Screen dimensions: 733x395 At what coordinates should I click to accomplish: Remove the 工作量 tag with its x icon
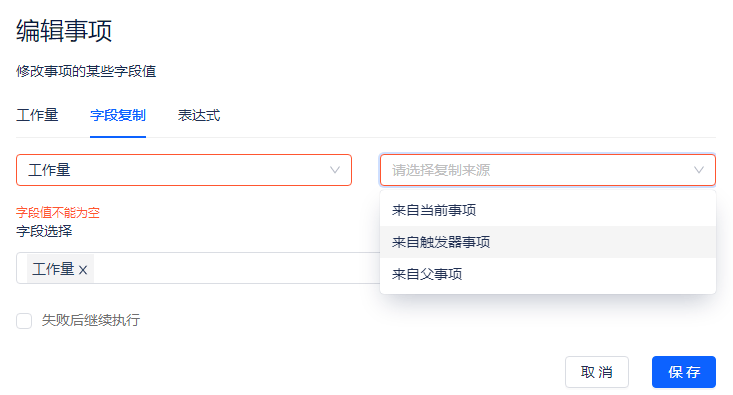[83, 270]
